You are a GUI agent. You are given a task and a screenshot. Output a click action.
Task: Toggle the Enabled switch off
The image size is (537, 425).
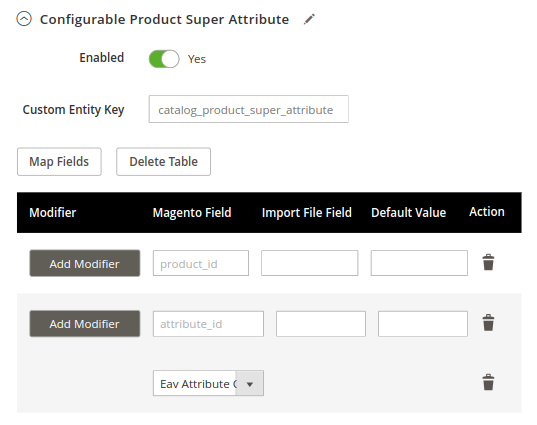tap(164, 59)
